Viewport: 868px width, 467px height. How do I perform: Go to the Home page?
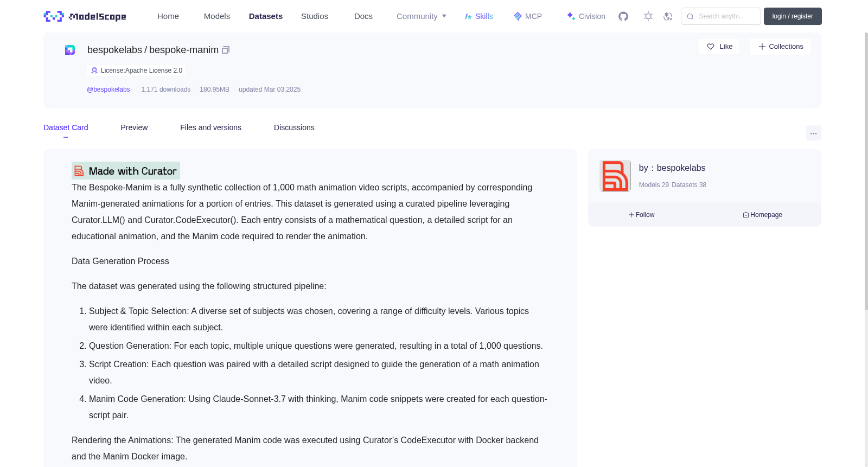168,16
